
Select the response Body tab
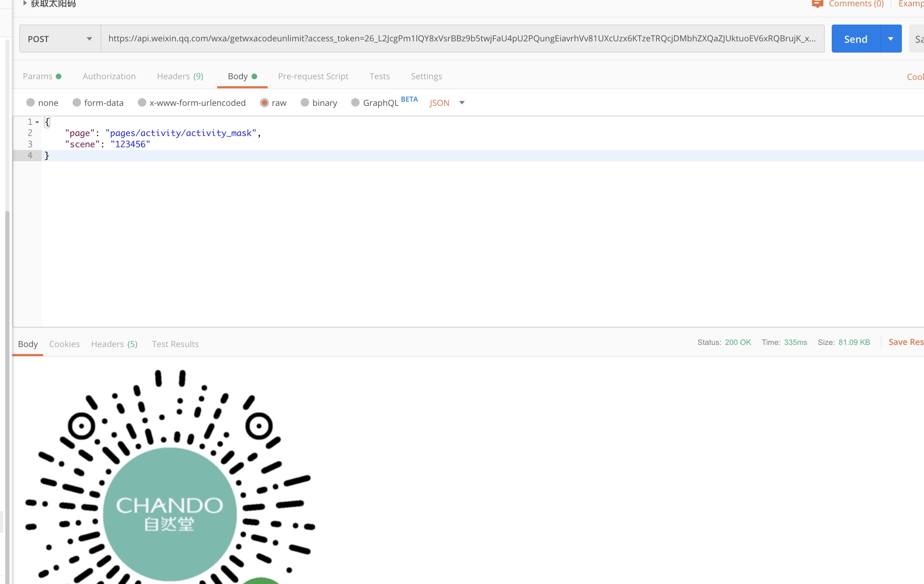coord(28,344)
